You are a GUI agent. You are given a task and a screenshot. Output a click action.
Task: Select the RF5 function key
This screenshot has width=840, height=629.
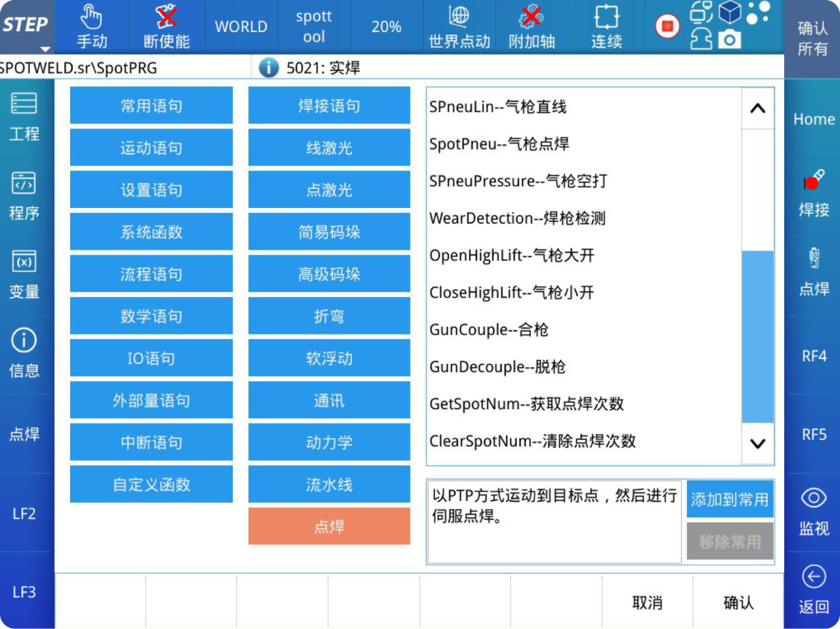[814, 434]
